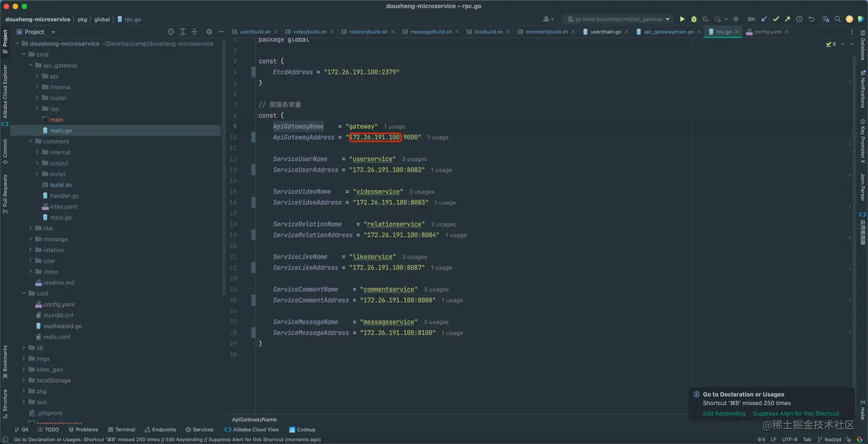Open the Commit tool window
Screen dimensions: 868x444
pyautogui.click(x=5, y=152)
